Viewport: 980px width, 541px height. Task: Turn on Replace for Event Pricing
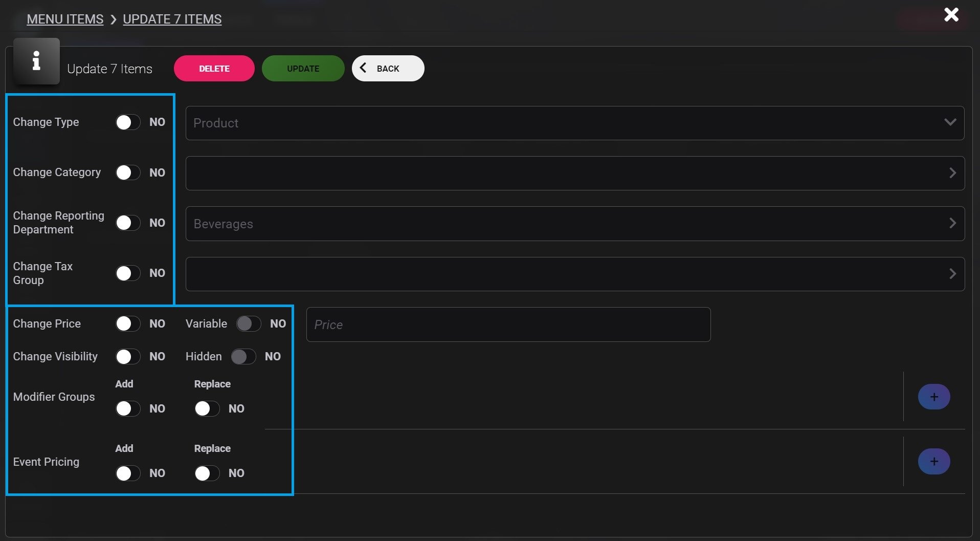click(x=207, y=473)
